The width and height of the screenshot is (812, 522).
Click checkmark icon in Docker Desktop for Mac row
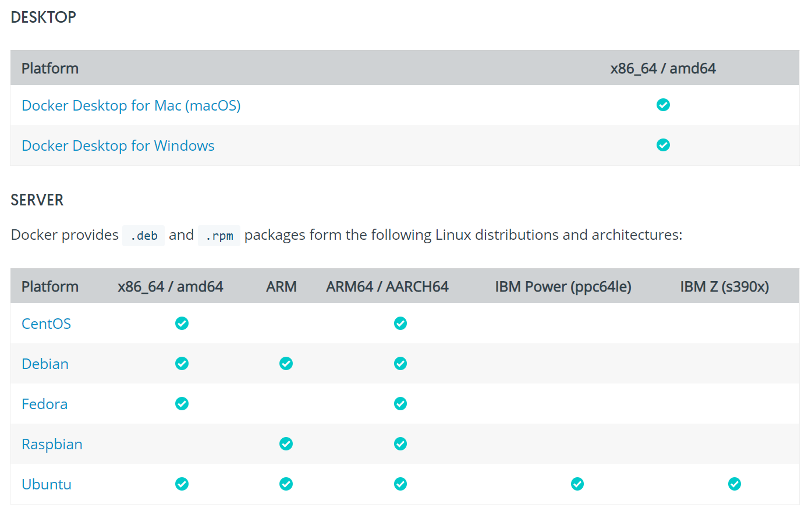click(x=663, y=105)
